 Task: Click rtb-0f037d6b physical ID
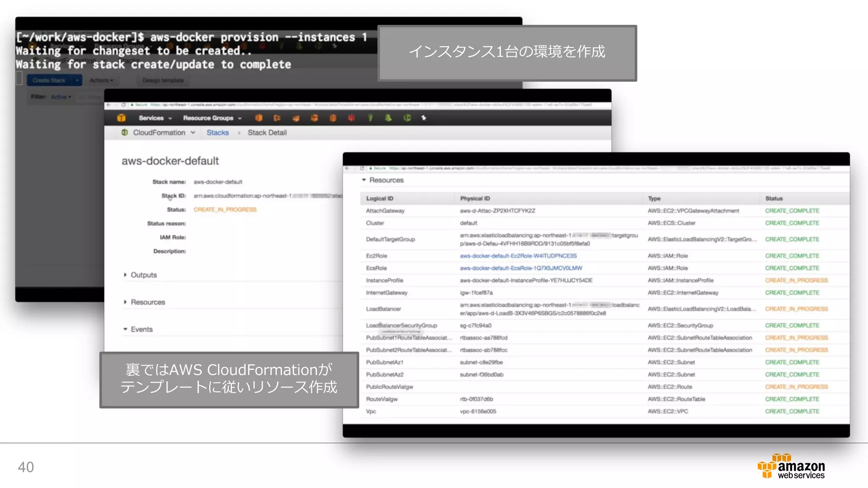point(476,399)
